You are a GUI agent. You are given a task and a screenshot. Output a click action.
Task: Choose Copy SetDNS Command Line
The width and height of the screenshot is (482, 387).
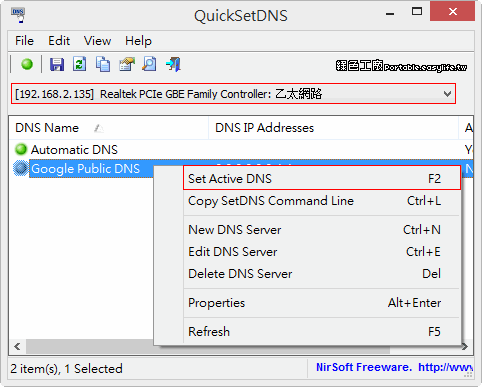click(322, 201)
